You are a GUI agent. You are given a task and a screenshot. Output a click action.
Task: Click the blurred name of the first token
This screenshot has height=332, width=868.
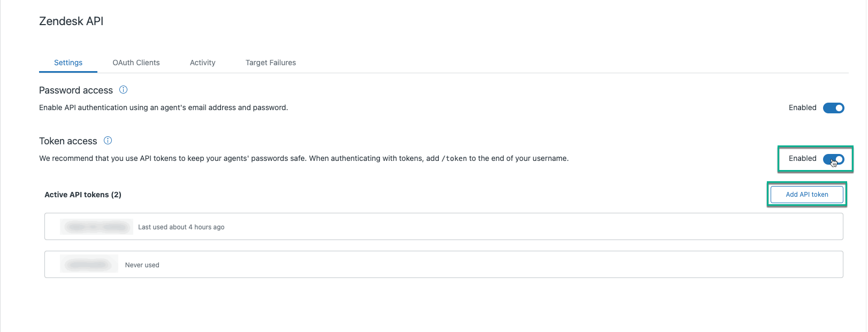tap(96, 226)
